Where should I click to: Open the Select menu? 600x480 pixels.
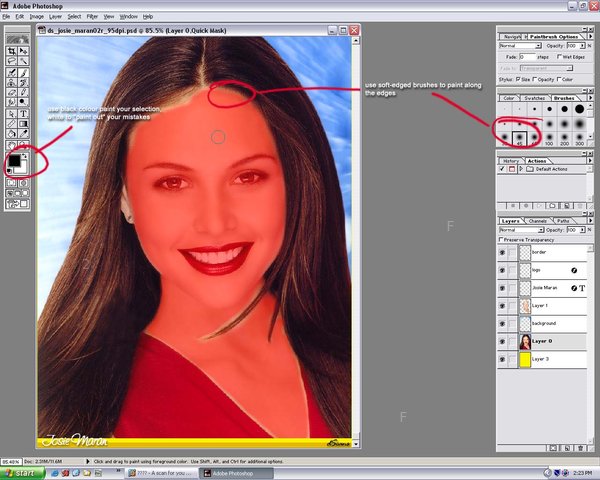(x=74, y=16)
